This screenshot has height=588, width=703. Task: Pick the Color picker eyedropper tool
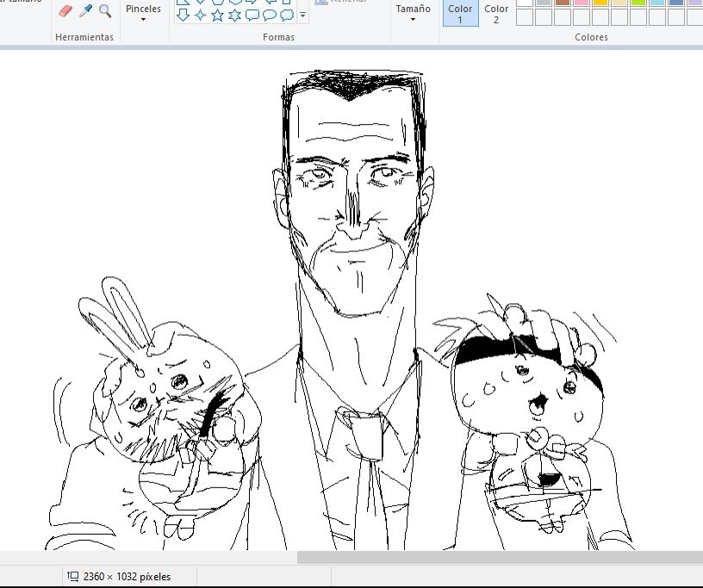tap(85, 10)
